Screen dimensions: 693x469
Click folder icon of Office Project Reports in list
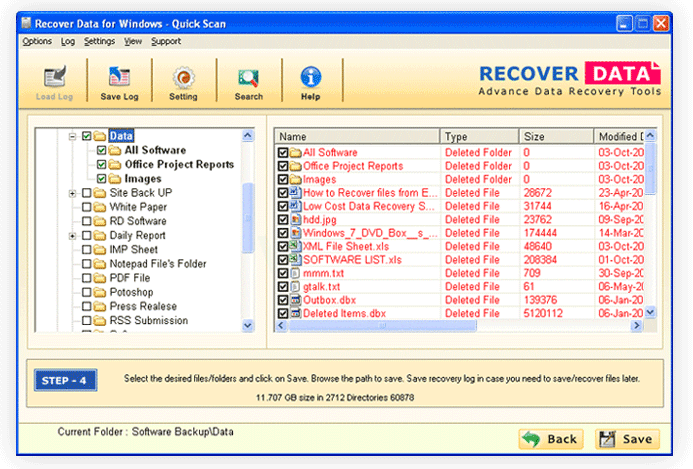(x=295, y=166)
